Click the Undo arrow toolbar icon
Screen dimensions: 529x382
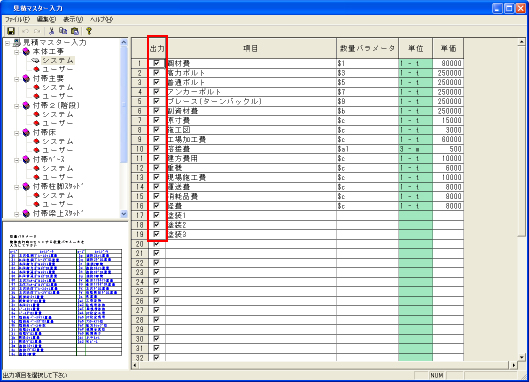[25, 31]
